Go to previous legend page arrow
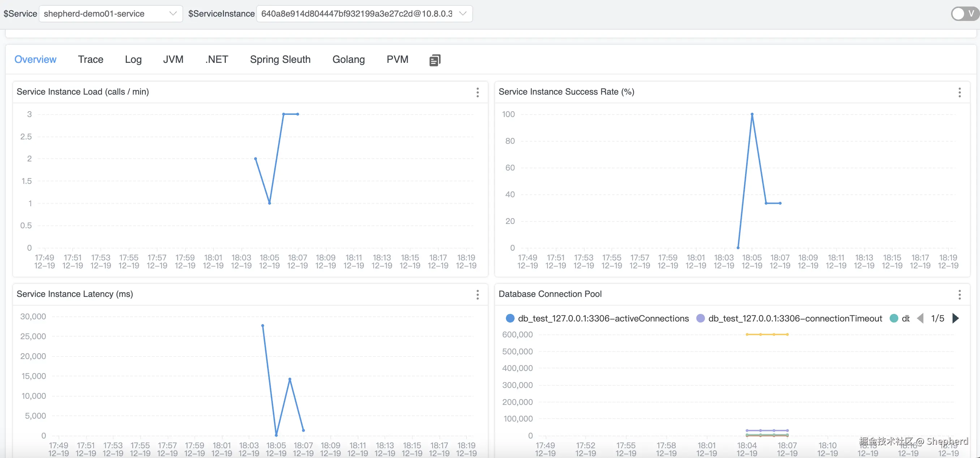The image size is (980, 458). [x=920, y=318]
